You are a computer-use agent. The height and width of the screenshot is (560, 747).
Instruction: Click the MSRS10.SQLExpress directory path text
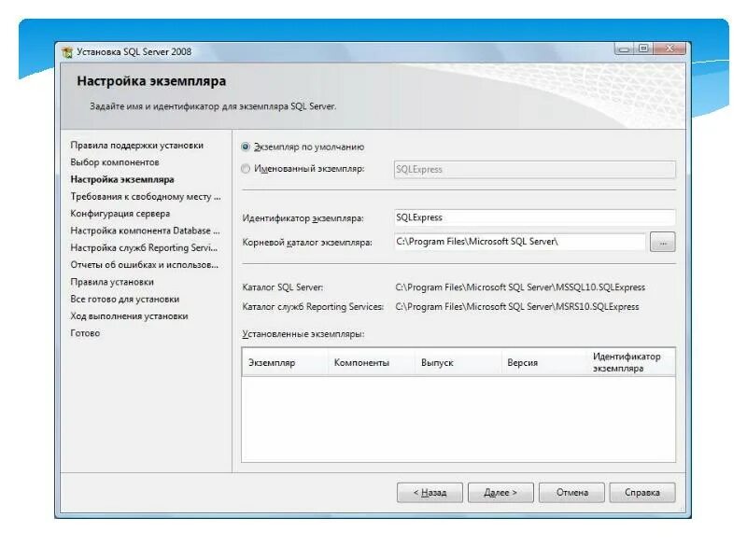click(x=517, y=307)
